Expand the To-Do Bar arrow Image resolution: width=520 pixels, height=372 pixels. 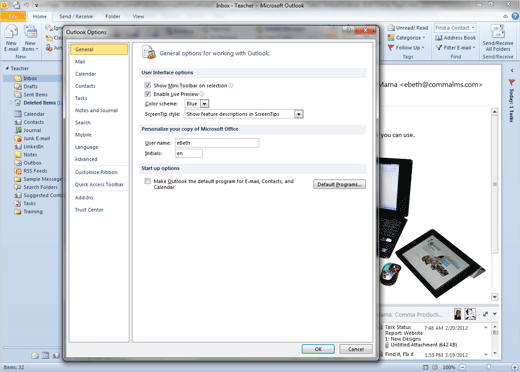512,71
